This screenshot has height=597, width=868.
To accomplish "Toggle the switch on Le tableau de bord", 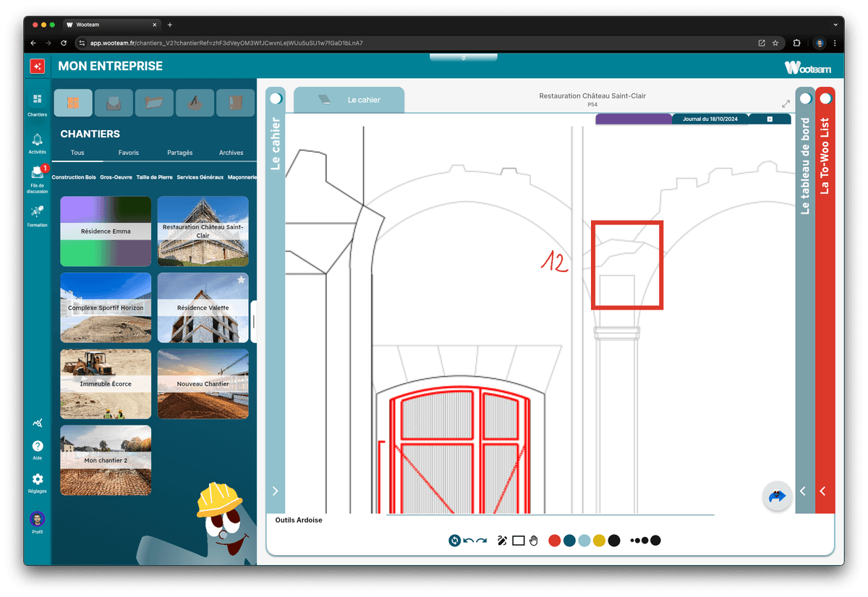I will tap(805, 98).
